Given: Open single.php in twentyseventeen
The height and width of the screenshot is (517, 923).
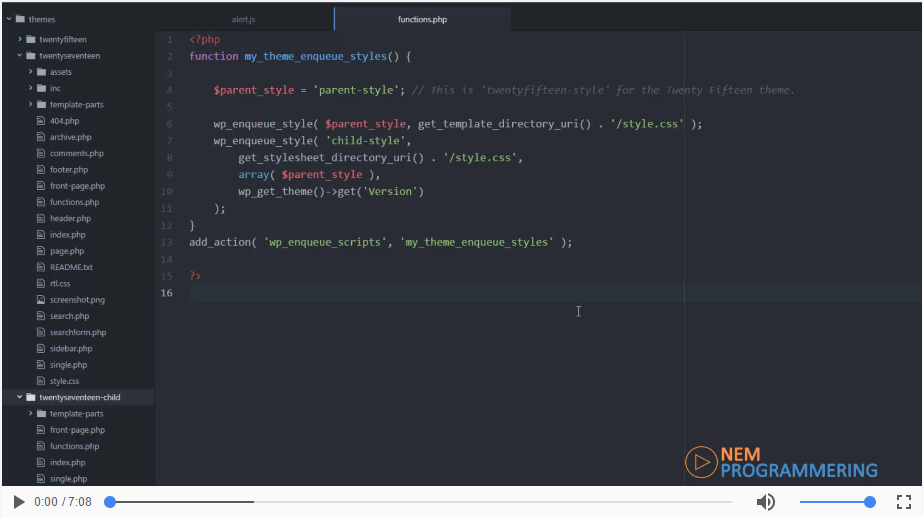Looking at the screenshot, I should coord(68,364).
